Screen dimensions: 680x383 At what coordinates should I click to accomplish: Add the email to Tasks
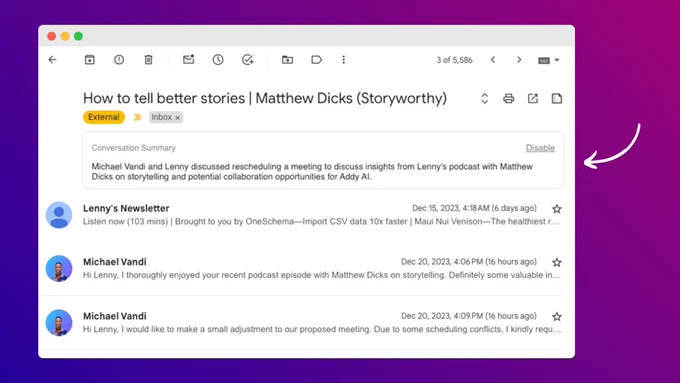248,60
